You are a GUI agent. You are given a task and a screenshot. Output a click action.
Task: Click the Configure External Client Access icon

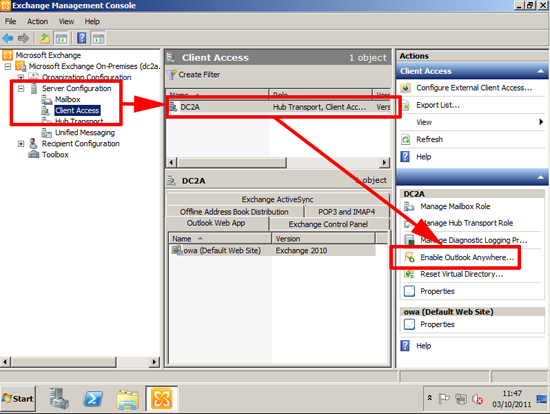[405, 88]
